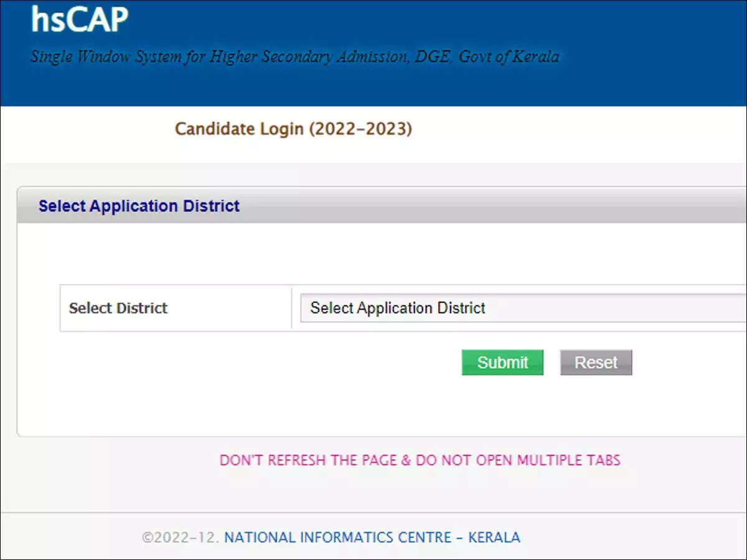Click the 'DON'T REFRESH THE PAGE' warning text
Viewport: 747px width, 560px height.
[420, 460]
